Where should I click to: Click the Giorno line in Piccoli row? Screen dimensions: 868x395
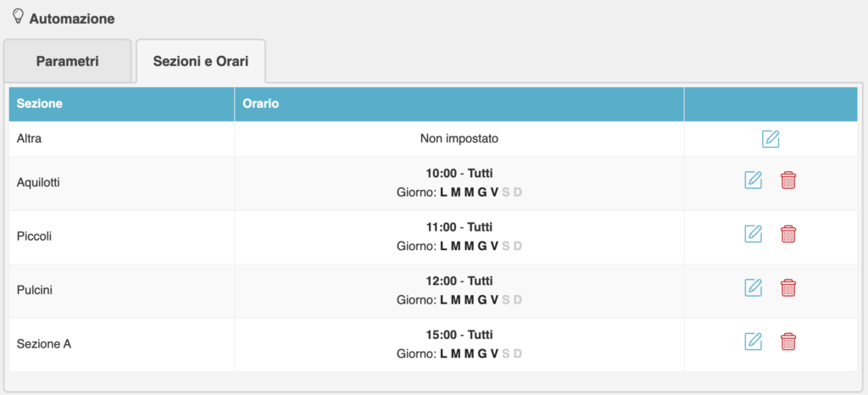pyautogui.click(x=459, y=246)
